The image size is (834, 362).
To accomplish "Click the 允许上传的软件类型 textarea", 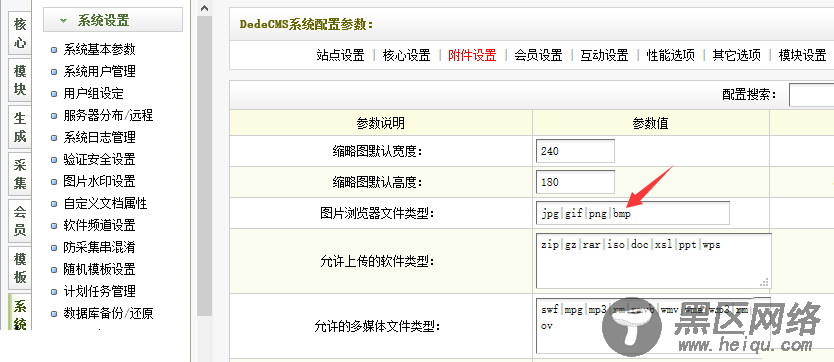I will click(x=654, y=261).
